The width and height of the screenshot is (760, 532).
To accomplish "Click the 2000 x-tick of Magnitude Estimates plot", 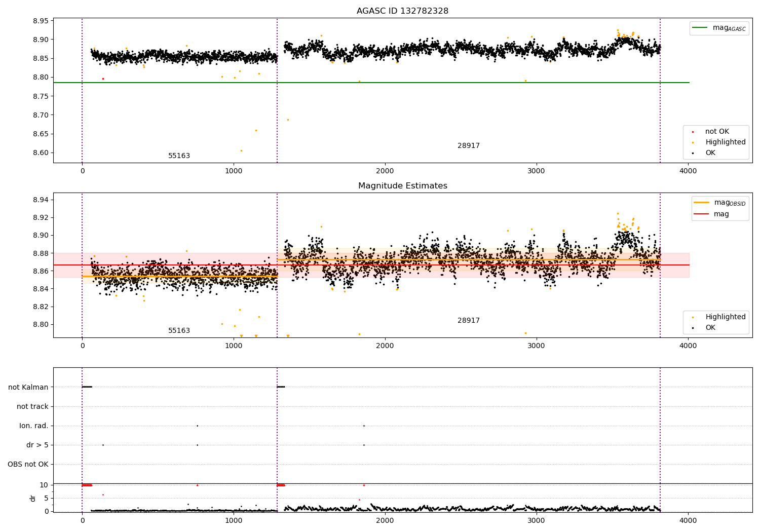I will (x=385, y=346).
